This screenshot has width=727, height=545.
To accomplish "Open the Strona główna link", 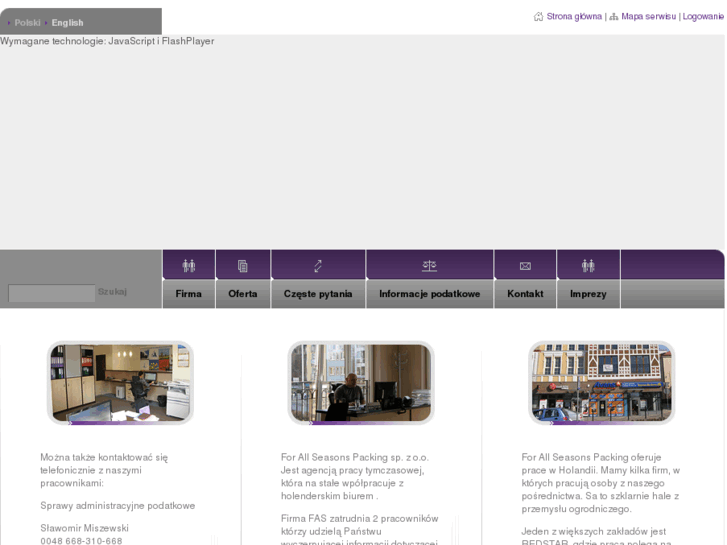I will [574, 17].
